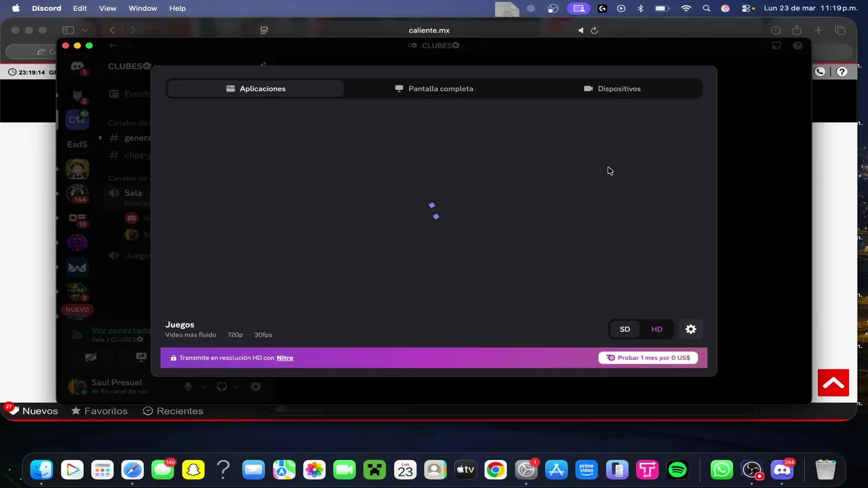The image size is (868, 488).
Task: Click Safari share icon
Action: [x=797, y=30]
